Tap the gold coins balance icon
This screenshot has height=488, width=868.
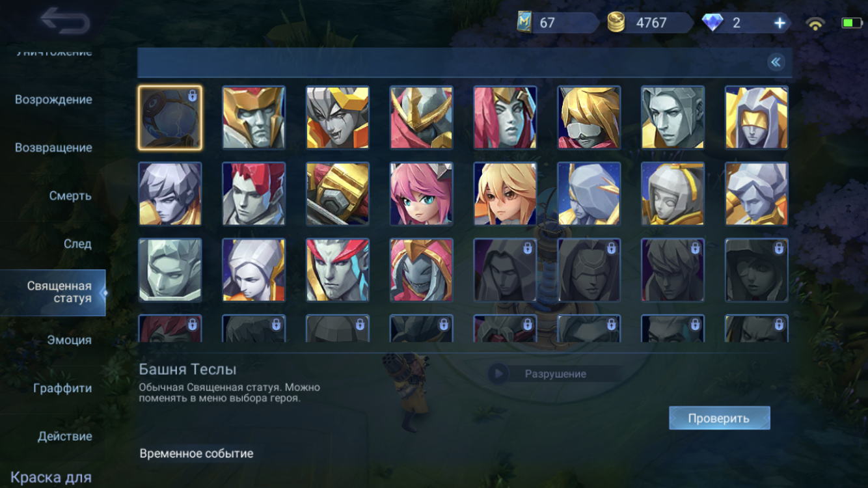[x=616, y=23]
